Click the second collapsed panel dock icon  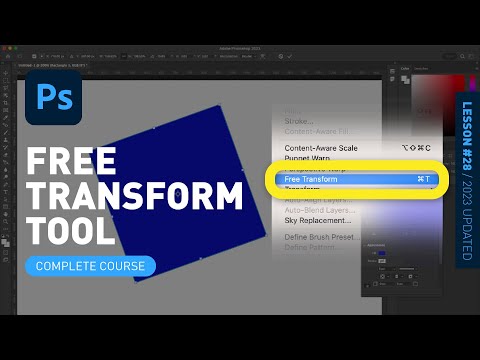pyautogui.click(x=392, y=79)
